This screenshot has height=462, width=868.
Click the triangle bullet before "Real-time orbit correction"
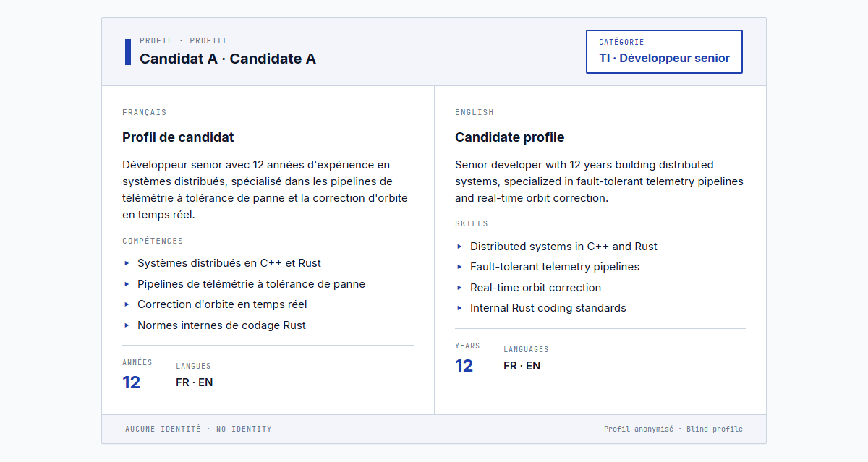tap(459, 288)
